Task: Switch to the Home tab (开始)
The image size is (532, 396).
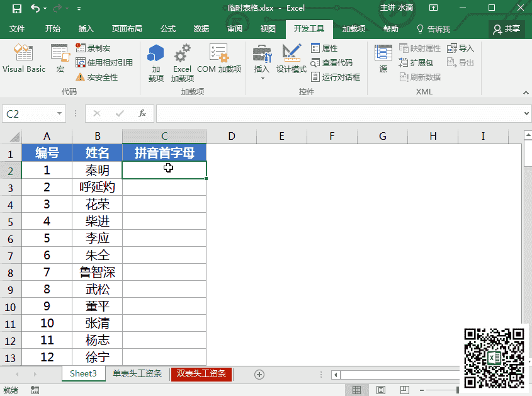Action: pos(53,29)
